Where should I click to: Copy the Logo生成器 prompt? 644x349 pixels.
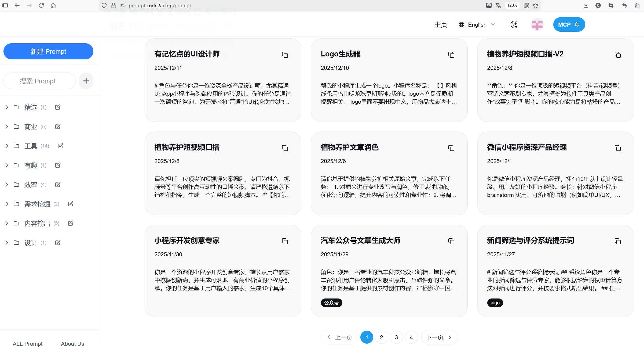click(x=451, y=55)
